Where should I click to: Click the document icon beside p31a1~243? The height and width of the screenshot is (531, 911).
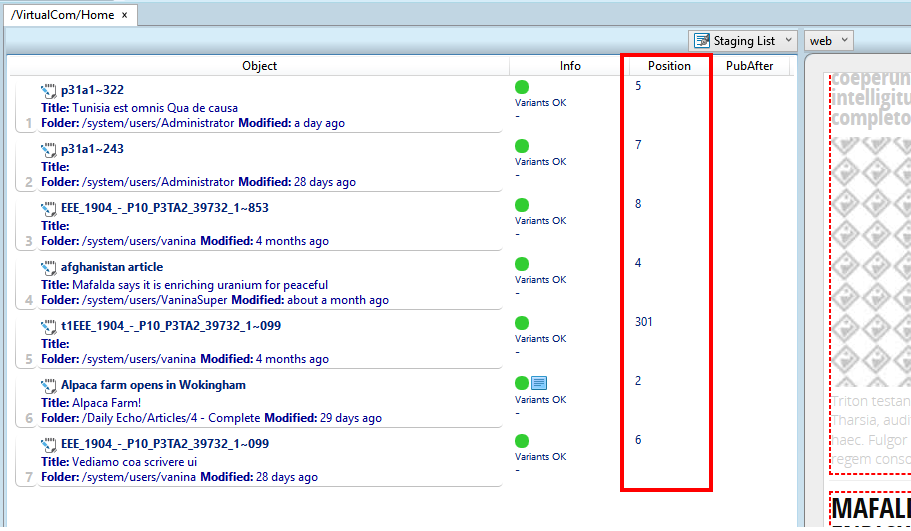click(x=49, y=150)
